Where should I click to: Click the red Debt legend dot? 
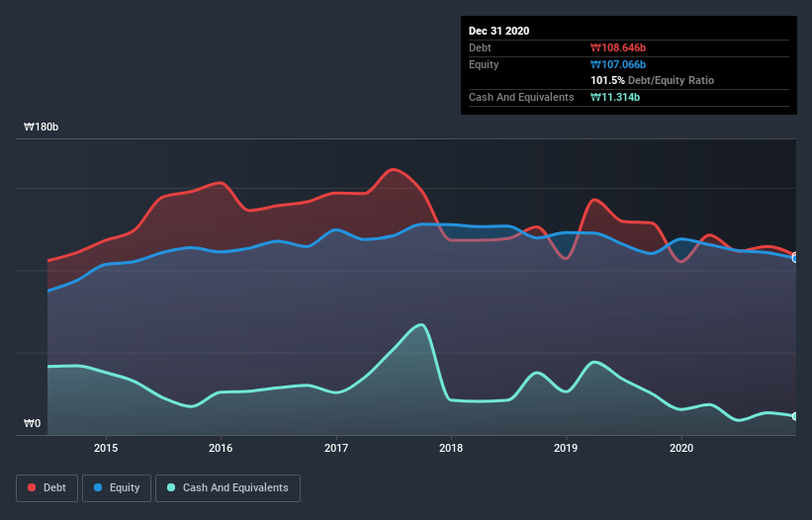[32, 487]
